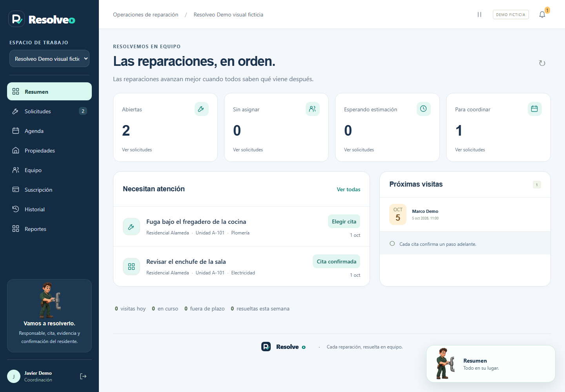Click the Vamos a resolverlo mascot card
The height and width of the screenshot is (392, 565).
[49, 316]
